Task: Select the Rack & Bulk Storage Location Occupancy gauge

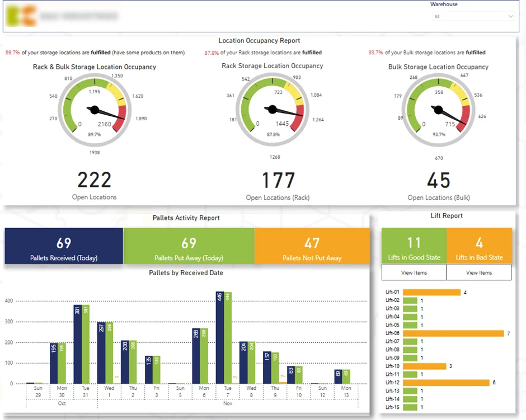Action: pyautogui.click(x=94, y=109)
